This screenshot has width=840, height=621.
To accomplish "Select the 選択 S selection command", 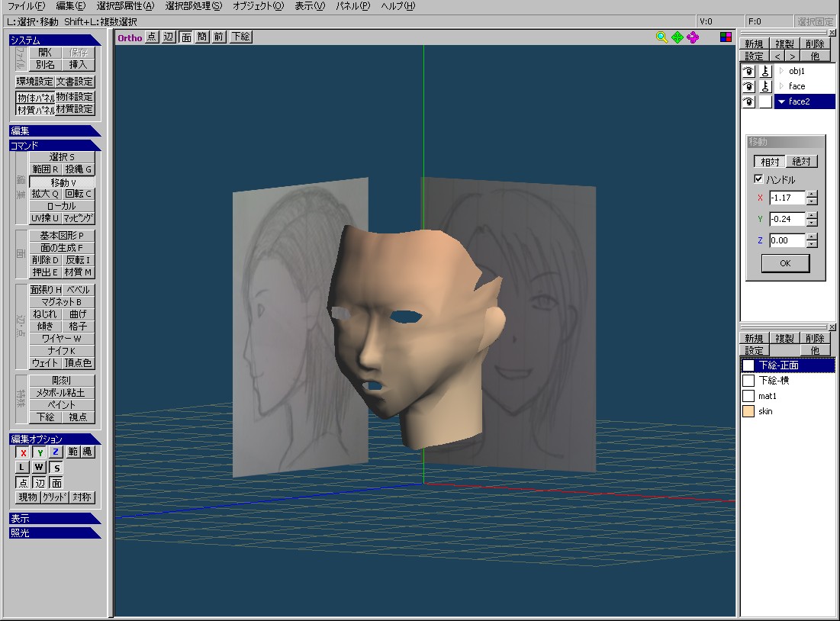I will (62, 157).
